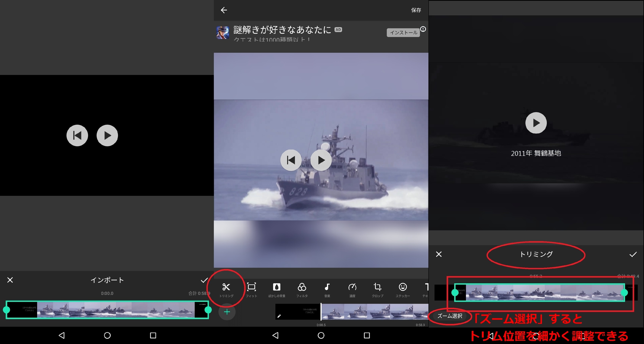Click the right trim handle on the Import timeline
Image resolution: width=644 pixels, height=344 pixels.
(208, 310)
